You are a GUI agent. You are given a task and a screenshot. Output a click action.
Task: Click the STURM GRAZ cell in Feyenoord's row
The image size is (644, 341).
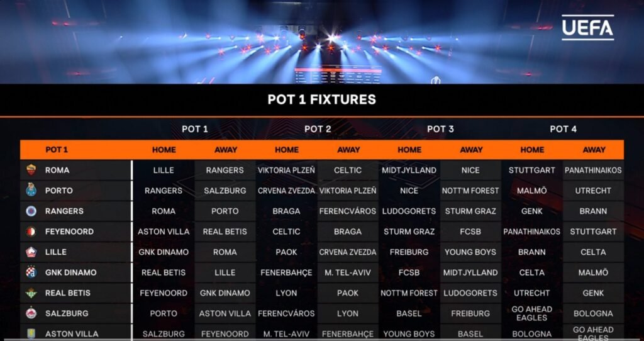[409, 232]
